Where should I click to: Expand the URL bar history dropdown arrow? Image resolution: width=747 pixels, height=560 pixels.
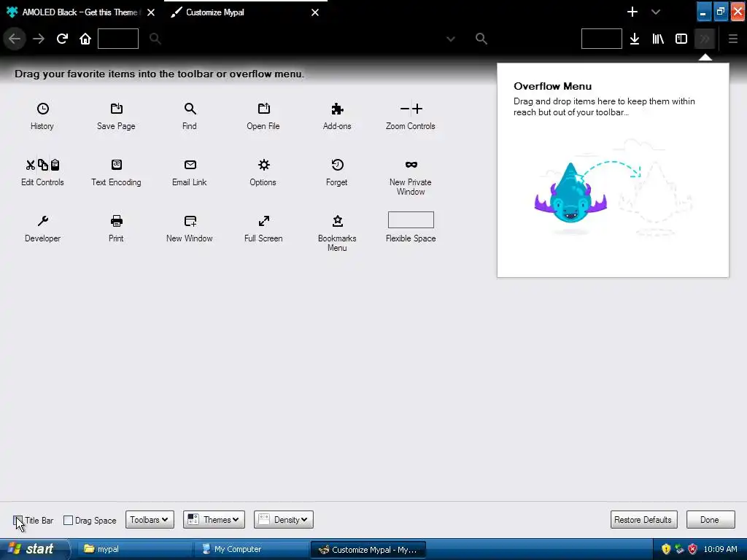[x=451, y=39]
